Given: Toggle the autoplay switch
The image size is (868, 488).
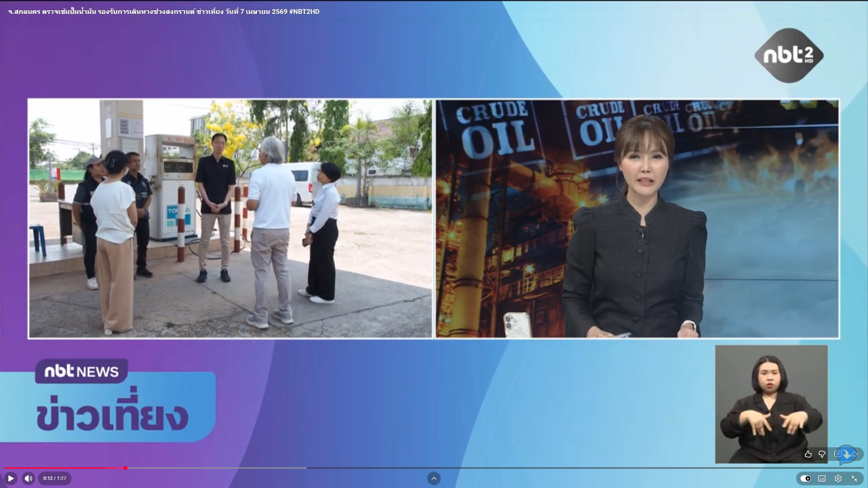Looking at the screenshot, I should coord(806,478).
